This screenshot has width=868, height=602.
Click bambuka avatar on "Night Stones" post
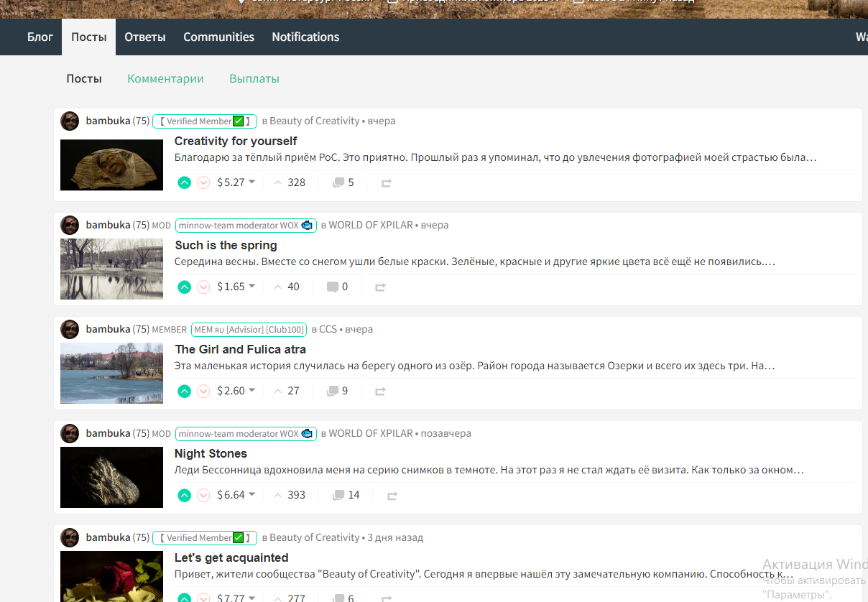point(70,433)
